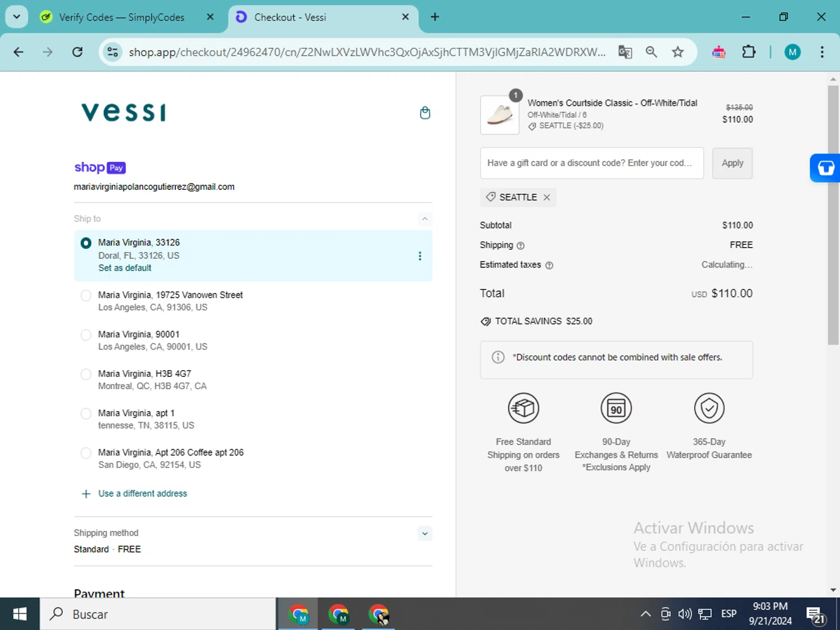
Task: Reload the checkout page
Action: coord(77,52)
